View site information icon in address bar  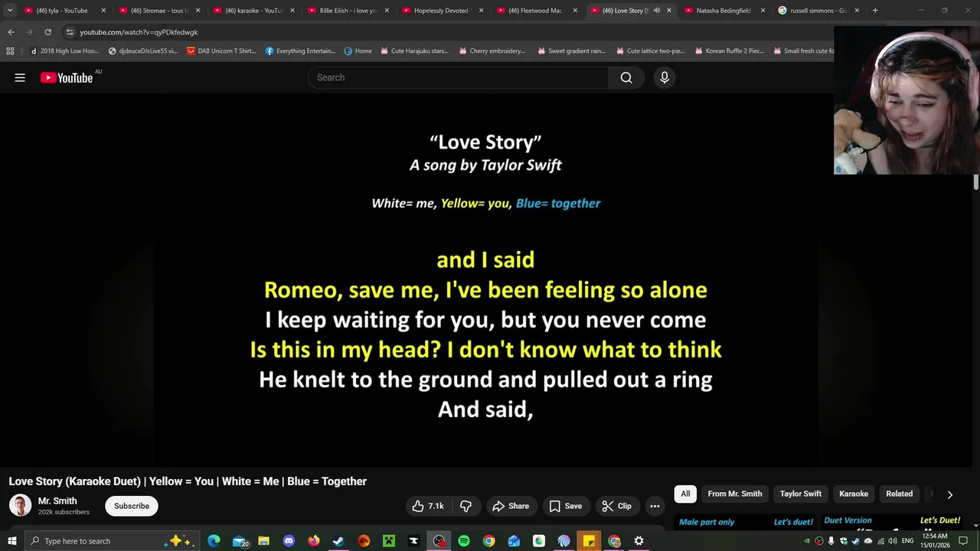pyautogui.click(x=70, y=32)
